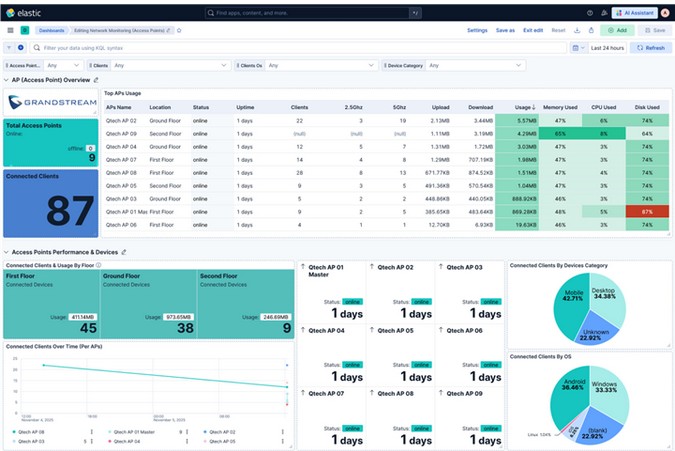Image resolution: width=675 pixels, height=451 pixels.
Task: Collapse the AP (Access Point) Overview section
Action: 6,80
